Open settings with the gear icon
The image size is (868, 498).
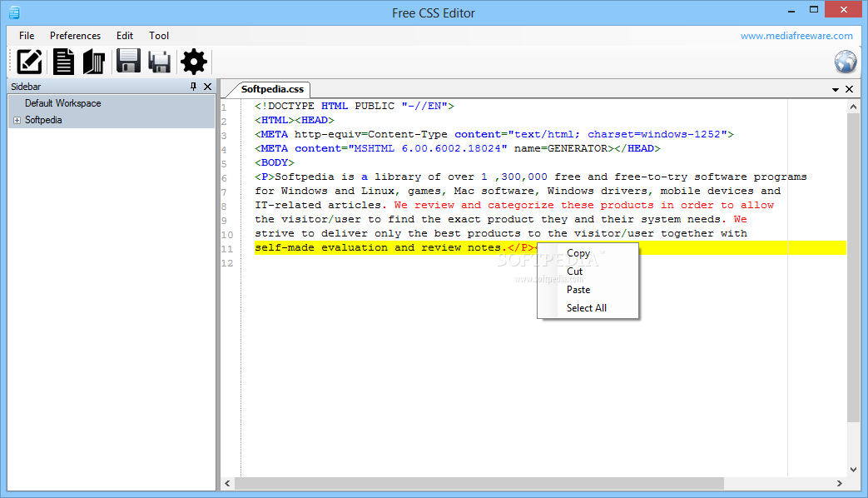[x=194, y=62]
